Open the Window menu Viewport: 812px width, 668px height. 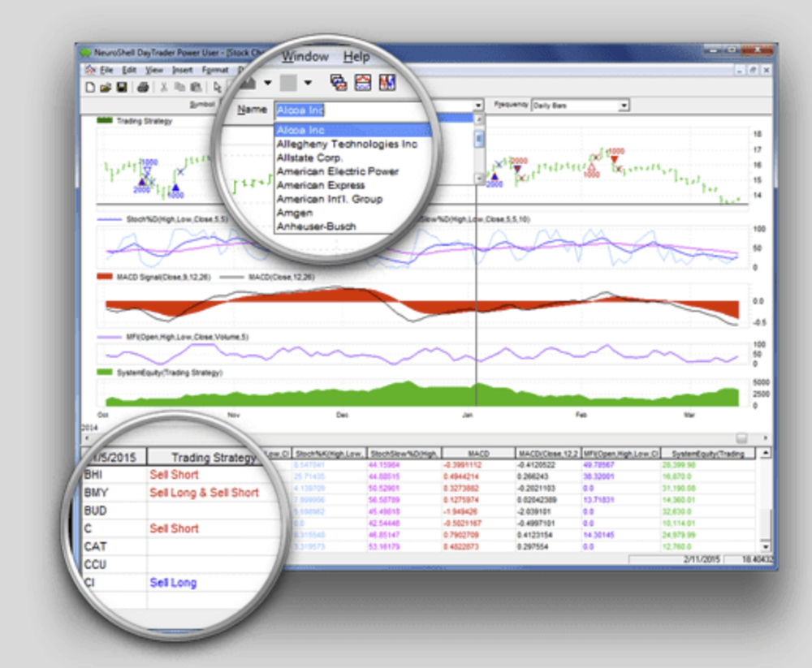305,57
